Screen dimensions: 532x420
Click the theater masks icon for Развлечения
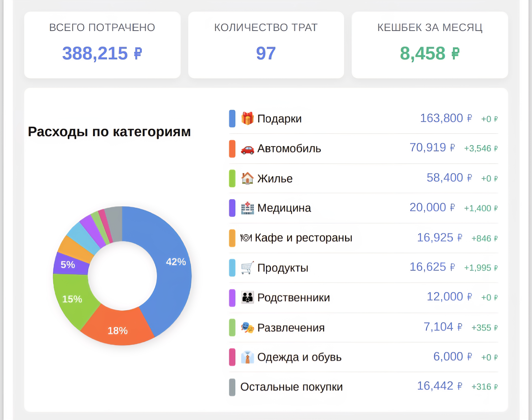[x=247, y=328]
